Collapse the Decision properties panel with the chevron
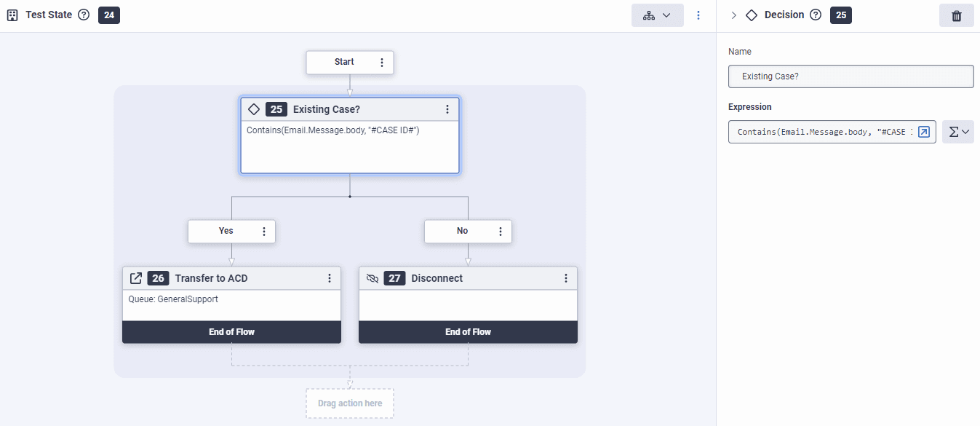Image resolution: width=980 pixels, height=426 pixels. (x=733, y=14)
